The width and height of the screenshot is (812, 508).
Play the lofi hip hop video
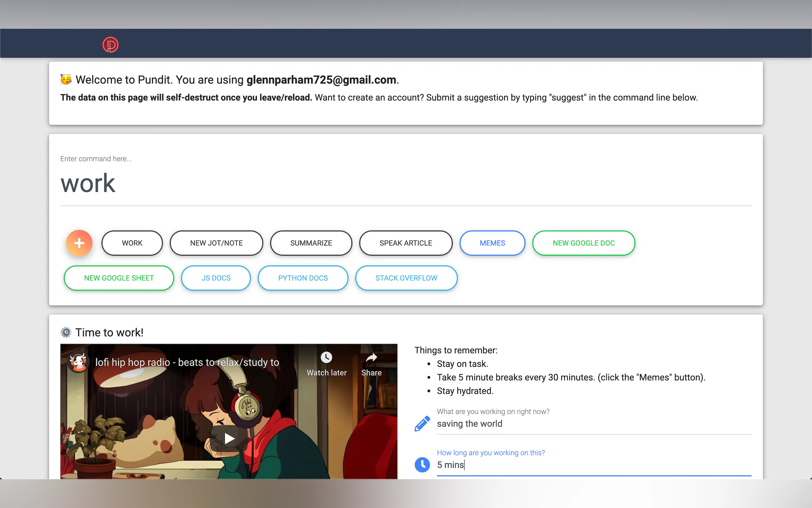(x=229, y=438)
